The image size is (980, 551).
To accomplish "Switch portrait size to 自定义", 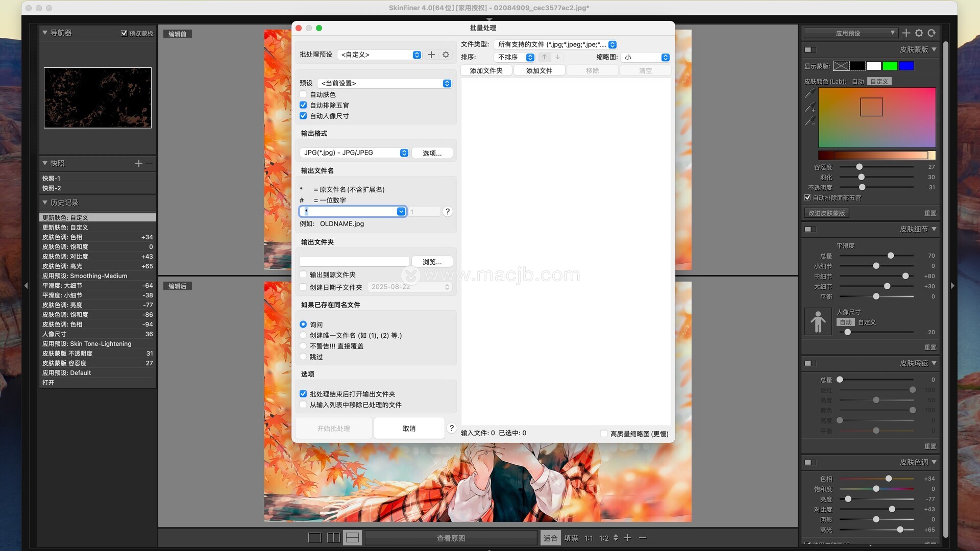I will coord(867,322).
